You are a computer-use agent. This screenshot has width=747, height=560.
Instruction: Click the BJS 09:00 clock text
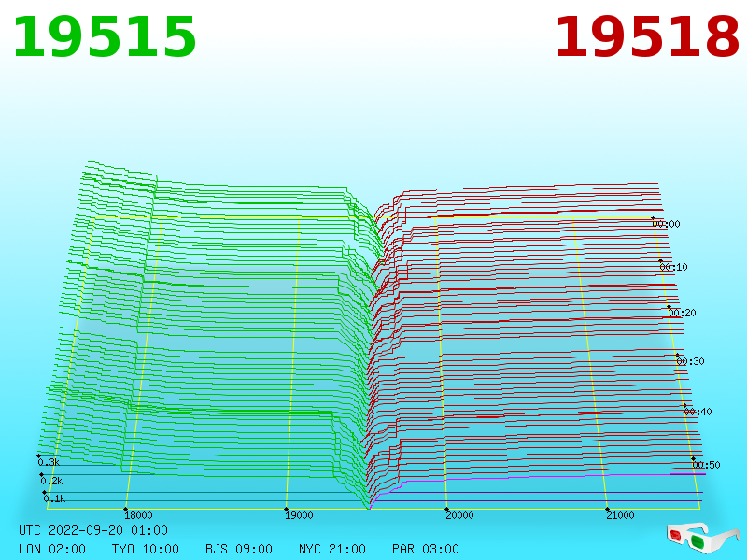pos(239,549)
